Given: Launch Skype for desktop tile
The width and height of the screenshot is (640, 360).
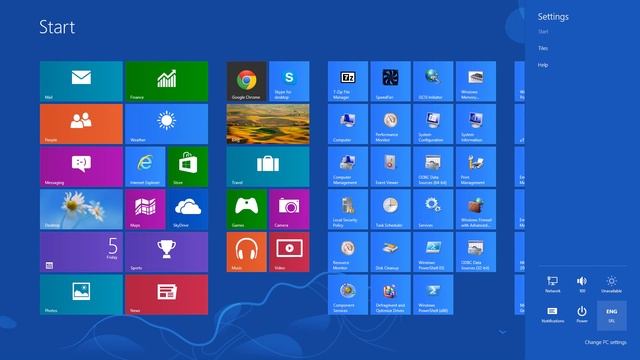Looking at the screenshot, I should [x=289, y=81].
